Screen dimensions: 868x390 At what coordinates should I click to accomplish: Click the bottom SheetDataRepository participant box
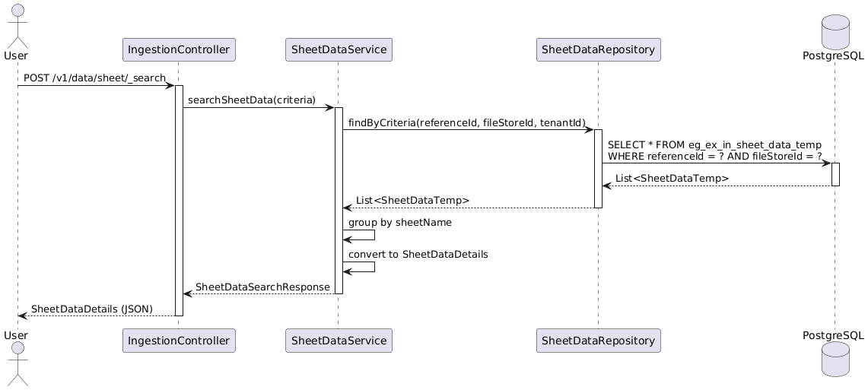click(599, 341)
